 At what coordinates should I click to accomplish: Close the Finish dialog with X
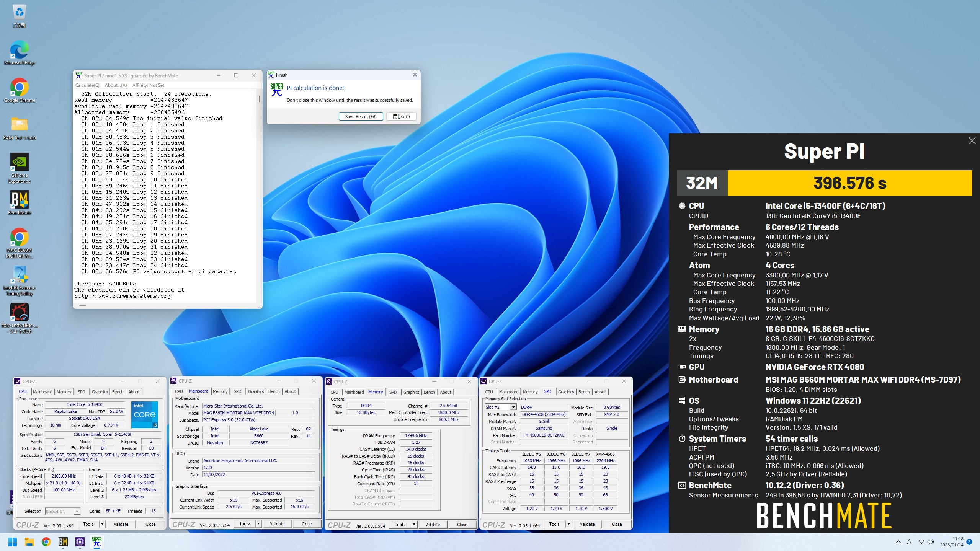click(415, 75)
